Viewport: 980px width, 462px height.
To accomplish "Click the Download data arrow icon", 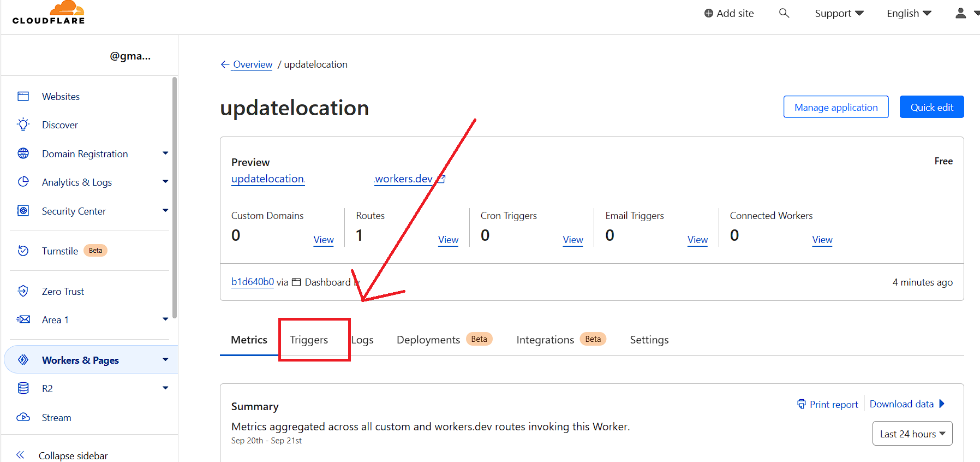I will pos(941,404).
